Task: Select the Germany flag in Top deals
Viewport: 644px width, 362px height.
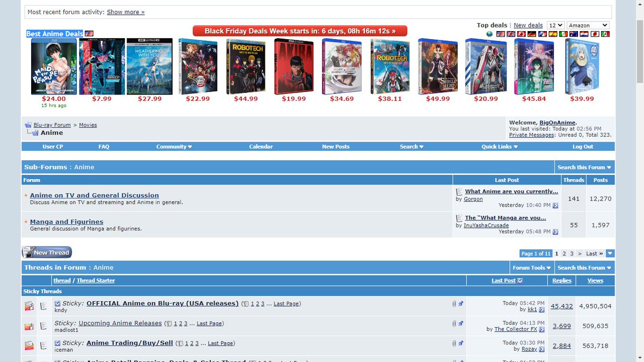Action: pyautogui.click(x=532, y=34)
